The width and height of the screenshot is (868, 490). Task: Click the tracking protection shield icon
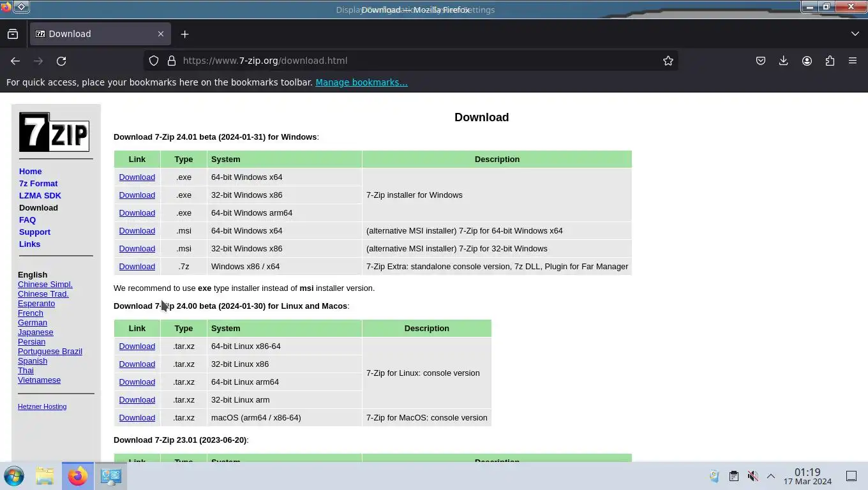(154, 61)
